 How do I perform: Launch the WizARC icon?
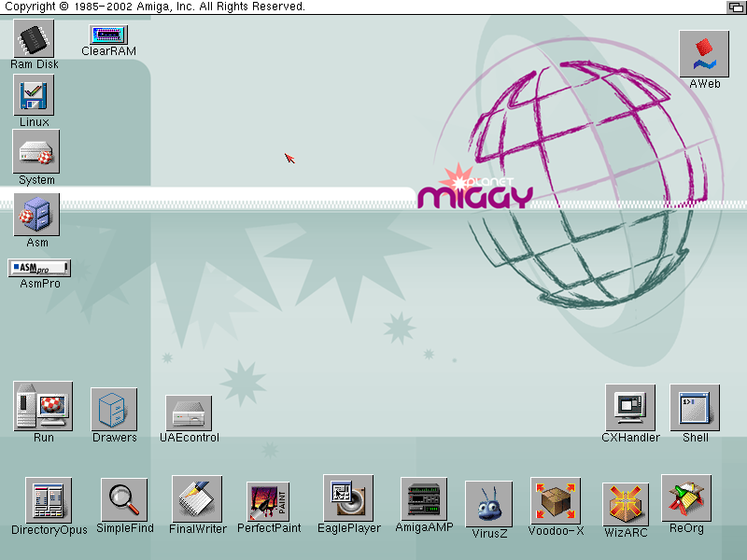click(626, 504)
